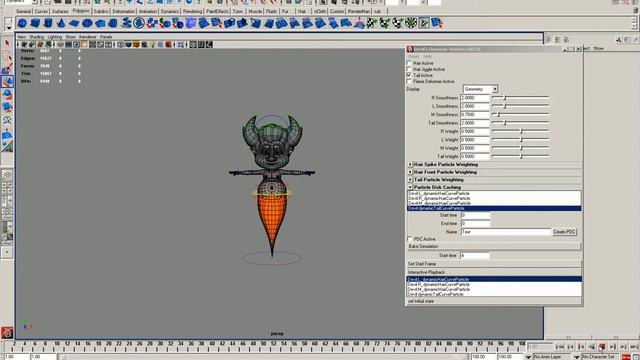
Task: Activate the Universal Manipulator tool
Action: (7, 120)
